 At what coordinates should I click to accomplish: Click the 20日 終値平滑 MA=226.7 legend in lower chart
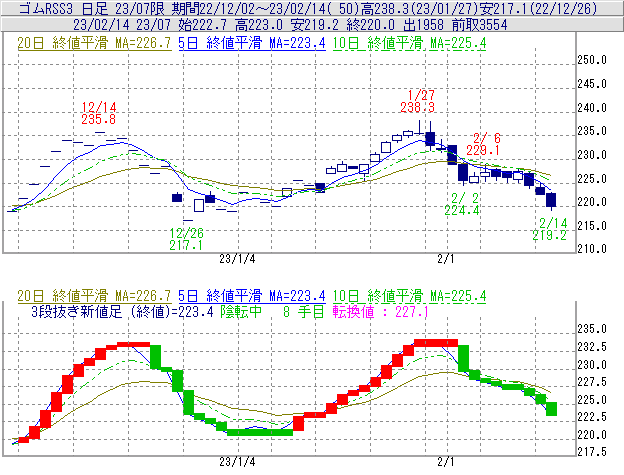pos(94,296)
